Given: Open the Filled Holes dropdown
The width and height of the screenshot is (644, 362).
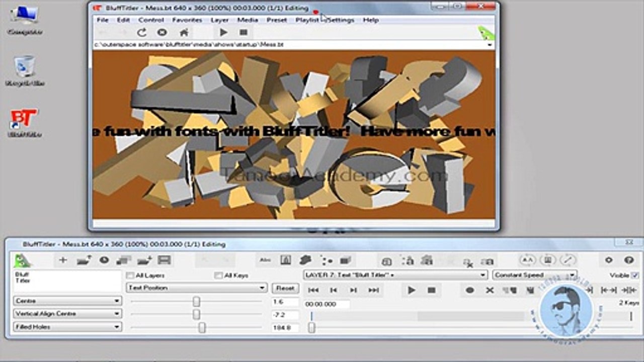Looking at the screenshot, I should click(67, 327).
